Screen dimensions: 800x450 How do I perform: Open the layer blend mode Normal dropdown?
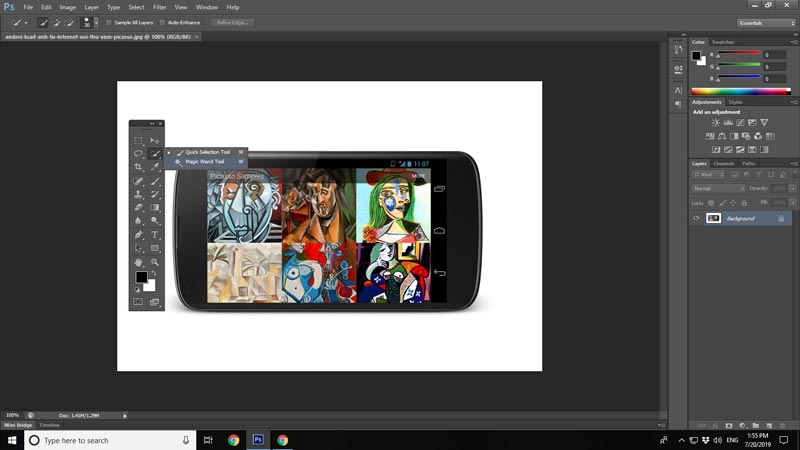pos(718,188)
